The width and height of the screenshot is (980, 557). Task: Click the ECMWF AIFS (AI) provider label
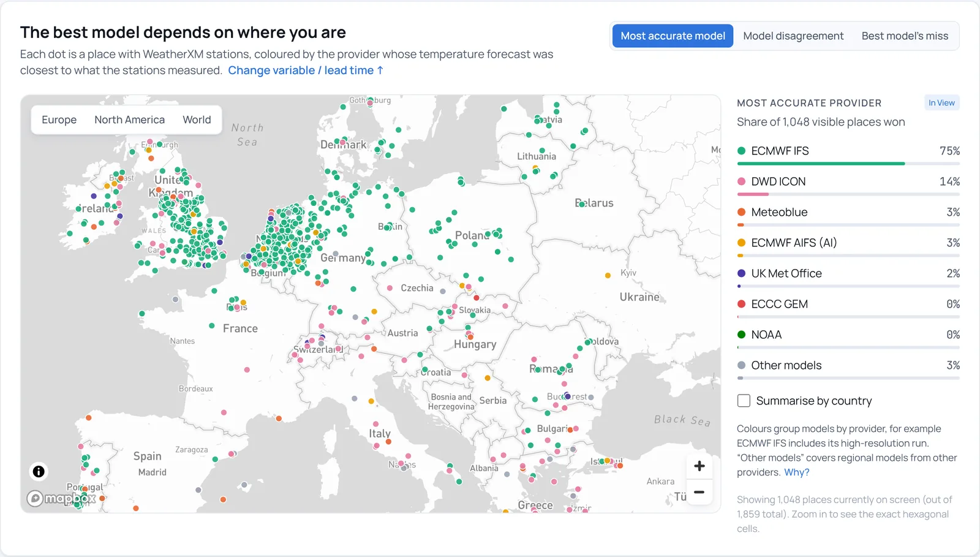[794, 243]
